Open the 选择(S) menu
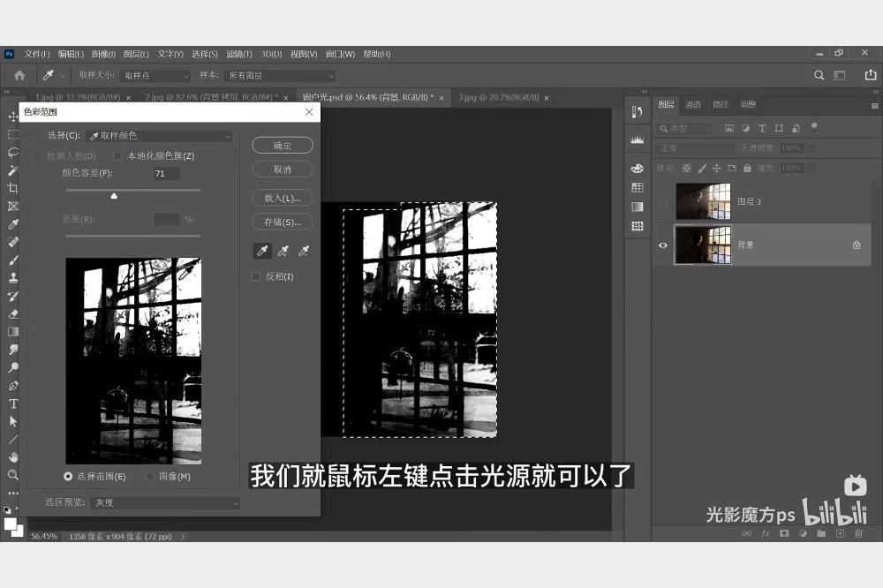Screen dimensions: 883x588 click(x=205, y=54)
